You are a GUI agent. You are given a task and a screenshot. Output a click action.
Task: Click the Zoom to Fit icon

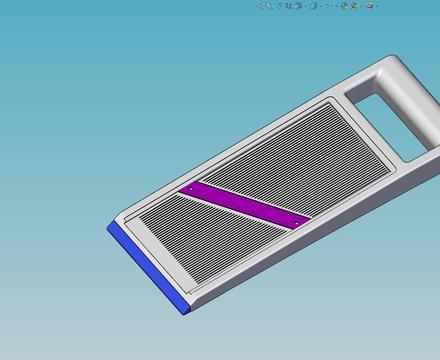pos(259,6)
